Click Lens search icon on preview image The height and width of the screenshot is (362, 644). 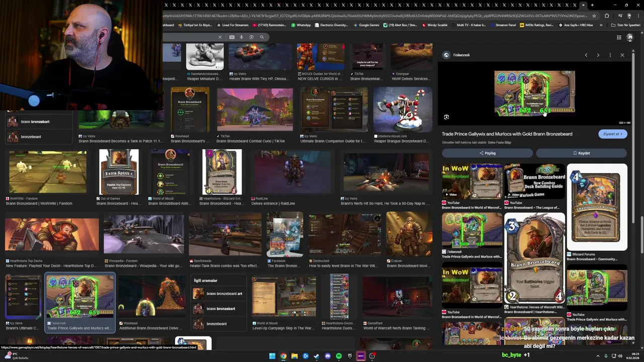pyautogui.click(x=446, y=117)
